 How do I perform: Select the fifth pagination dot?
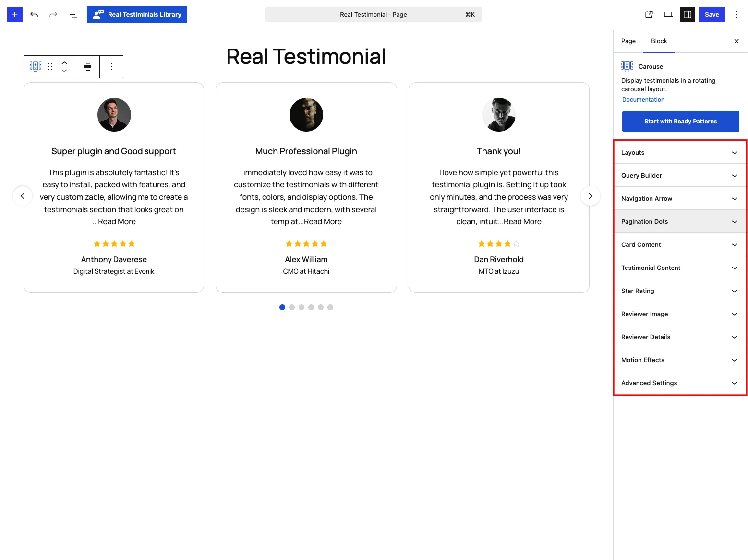(321, 307)
